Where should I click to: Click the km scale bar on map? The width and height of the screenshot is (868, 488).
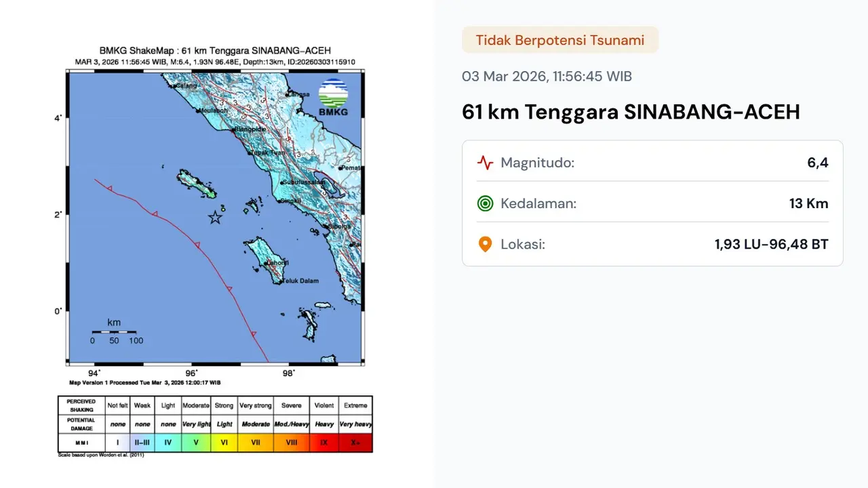[115, 331]
